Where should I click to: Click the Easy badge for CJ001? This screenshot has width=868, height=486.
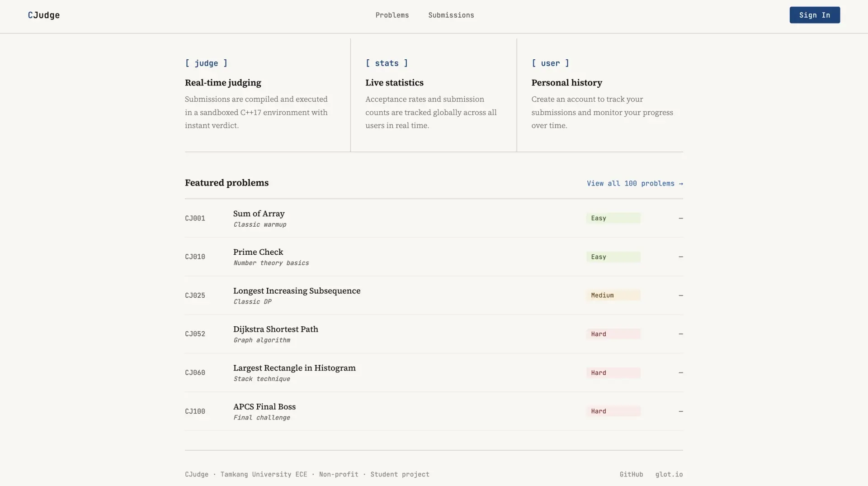point(613,218)
